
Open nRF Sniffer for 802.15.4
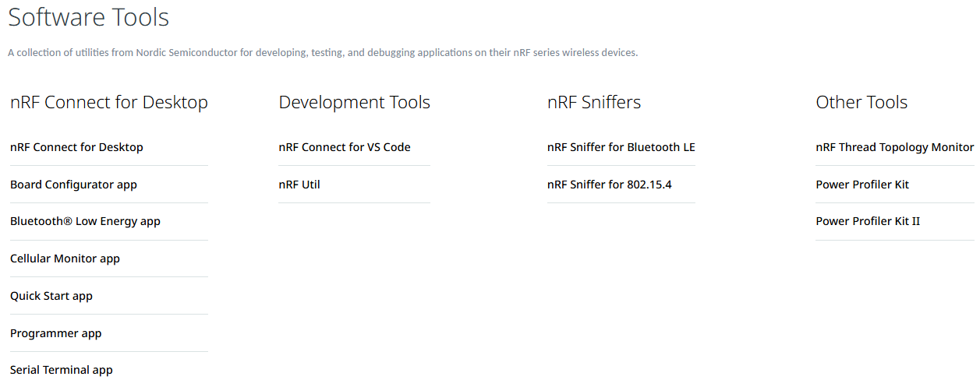point(610,185)
